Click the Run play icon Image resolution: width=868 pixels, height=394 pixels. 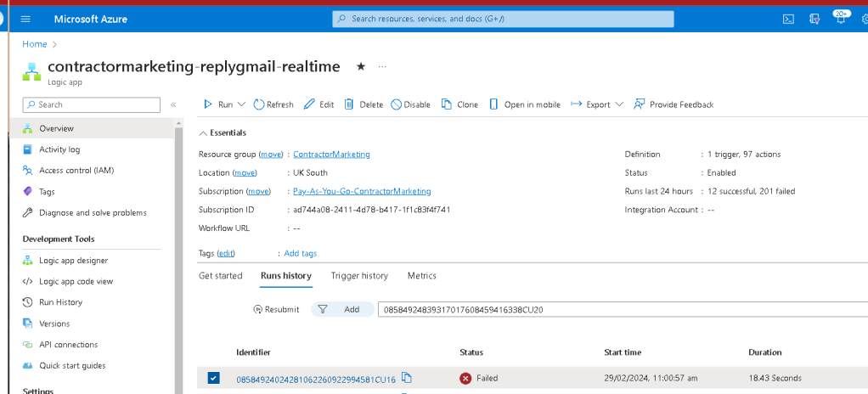(x=208, y=104)
